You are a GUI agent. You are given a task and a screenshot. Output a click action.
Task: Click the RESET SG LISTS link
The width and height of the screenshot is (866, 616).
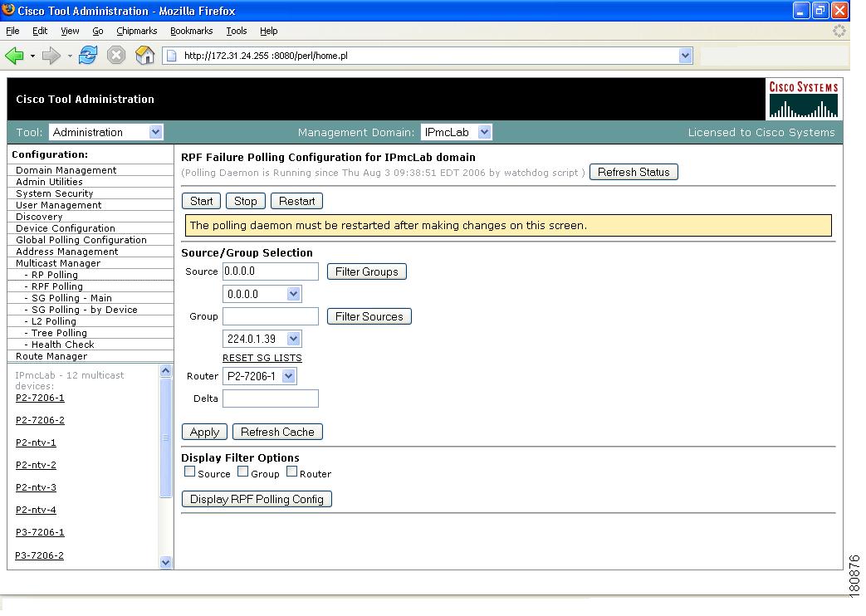point(262,358)
